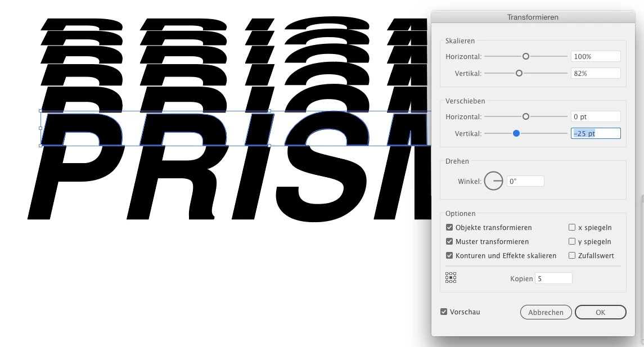Image resolution: width=644 pixels, height=347 pixels.
Task: Adjust the Skalieren Horizontal slider handle
Action: pos(526,56)
